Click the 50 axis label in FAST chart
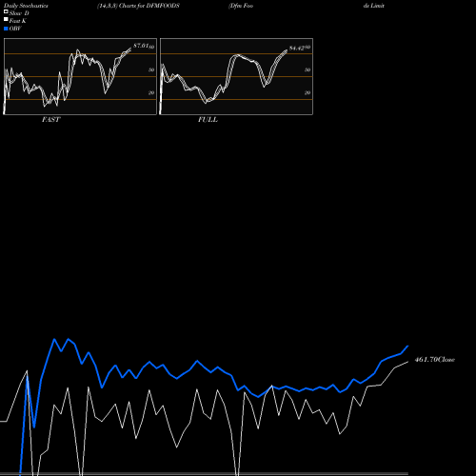Viewport: 476px width, 476px height. tap(151, 70)
